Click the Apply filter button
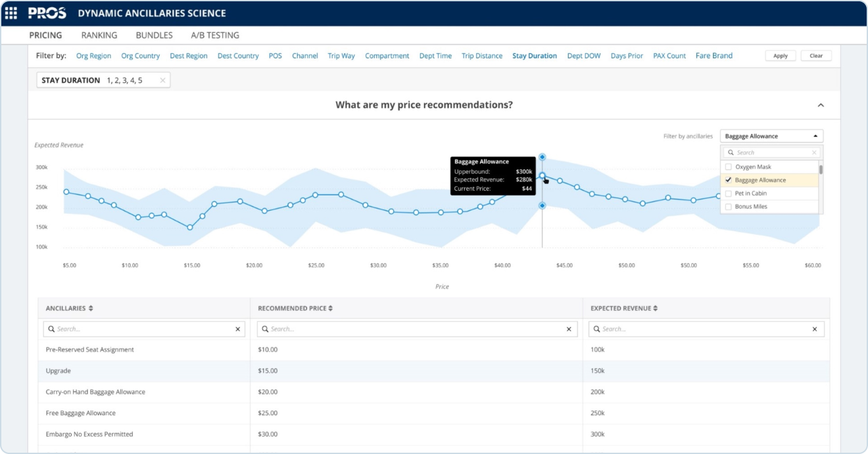The width and height of the screenshot is (868, 454). pos(781,56)
